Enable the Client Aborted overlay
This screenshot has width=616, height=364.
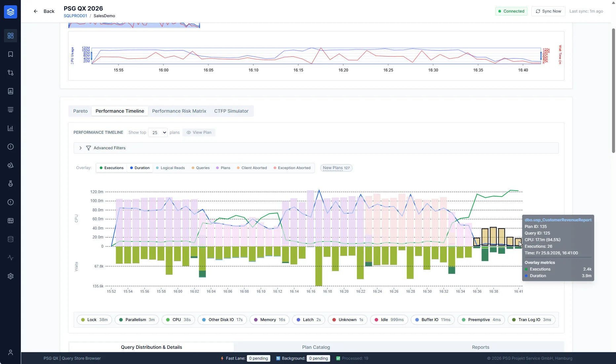tap(252, 168)
